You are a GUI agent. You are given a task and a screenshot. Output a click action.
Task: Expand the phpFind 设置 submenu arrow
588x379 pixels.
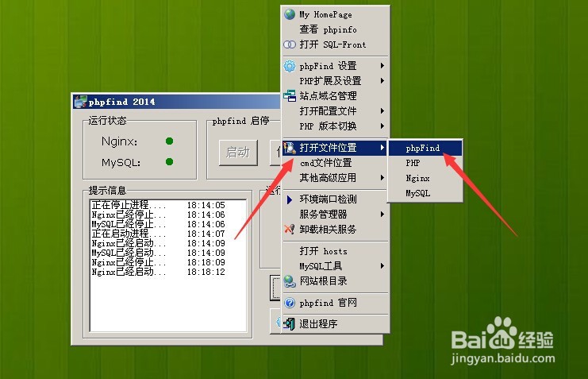coord(382,66)
